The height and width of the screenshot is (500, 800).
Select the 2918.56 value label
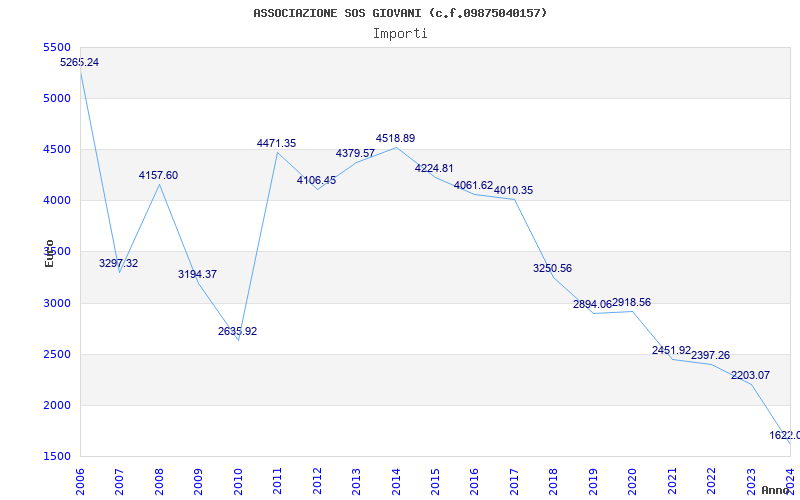pos(632,303)
